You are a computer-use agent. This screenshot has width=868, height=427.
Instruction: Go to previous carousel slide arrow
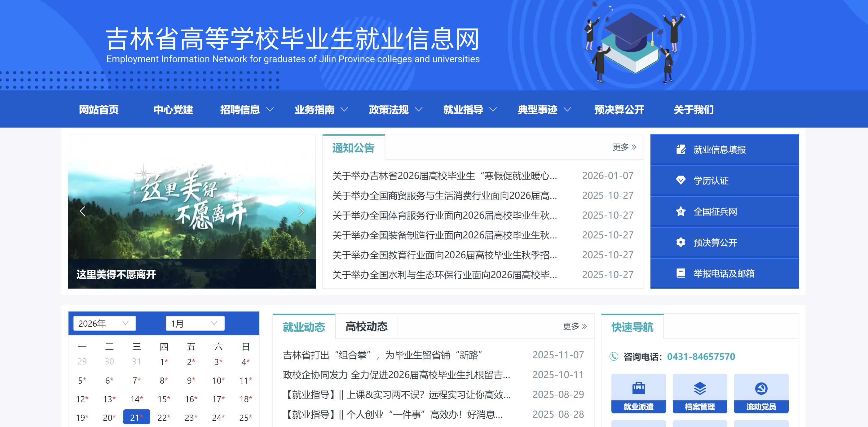(x=82, y=211)
